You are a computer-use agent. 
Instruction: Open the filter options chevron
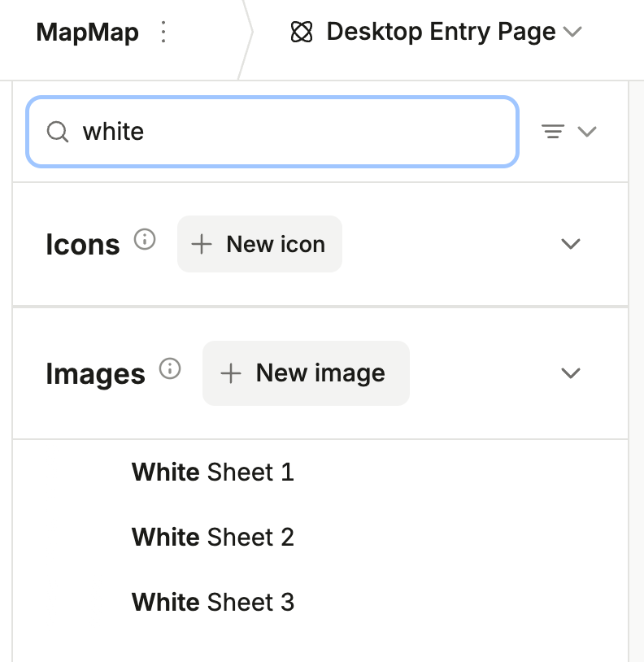(x=587, y=132)
